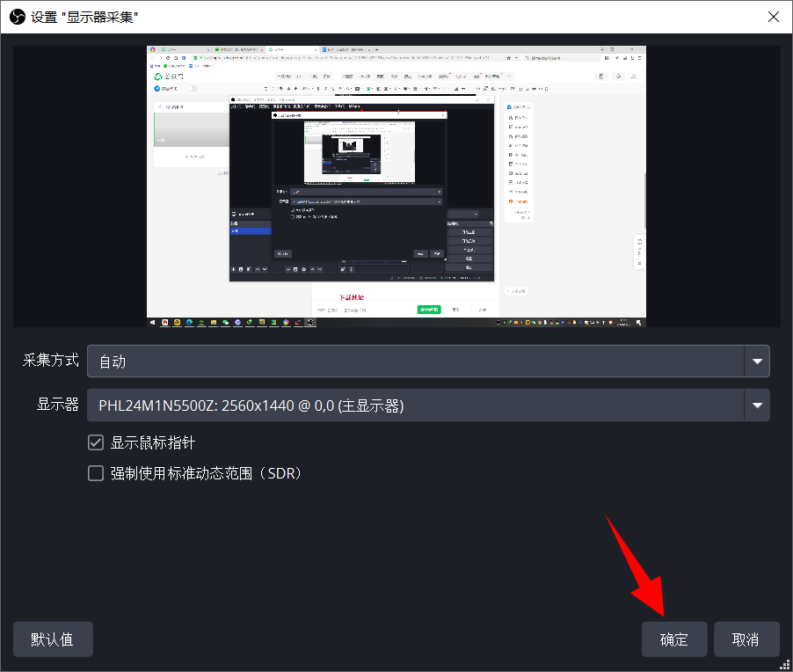
Task: Click the Windows Start icon in the preview taskbar
Action: [152, 322]
